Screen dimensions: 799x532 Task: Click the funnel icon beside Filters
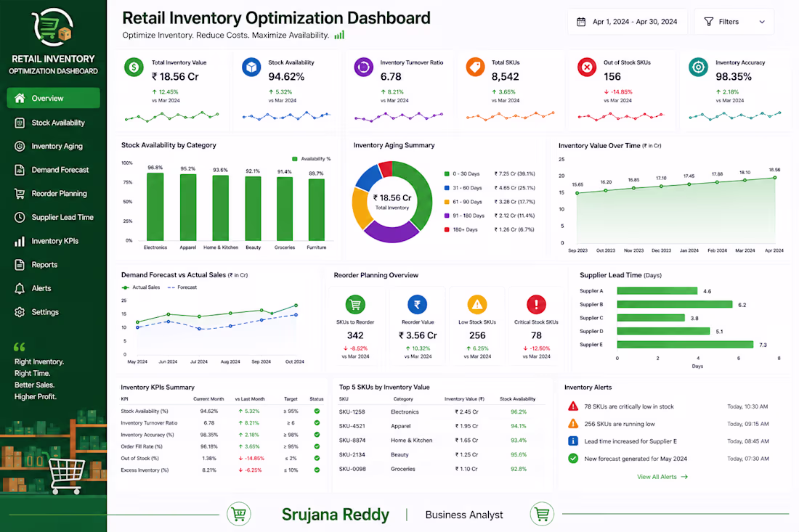pyautogui.click(x=709, y=22)
